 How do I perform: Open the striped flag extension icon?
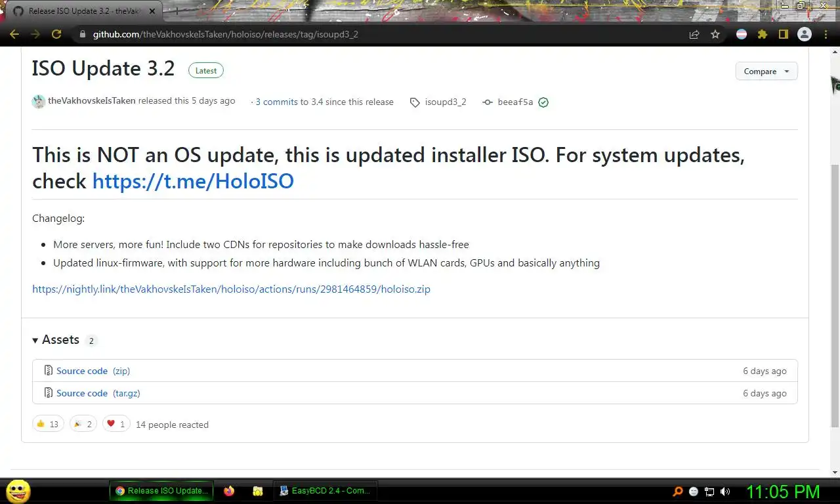point(742,34)
